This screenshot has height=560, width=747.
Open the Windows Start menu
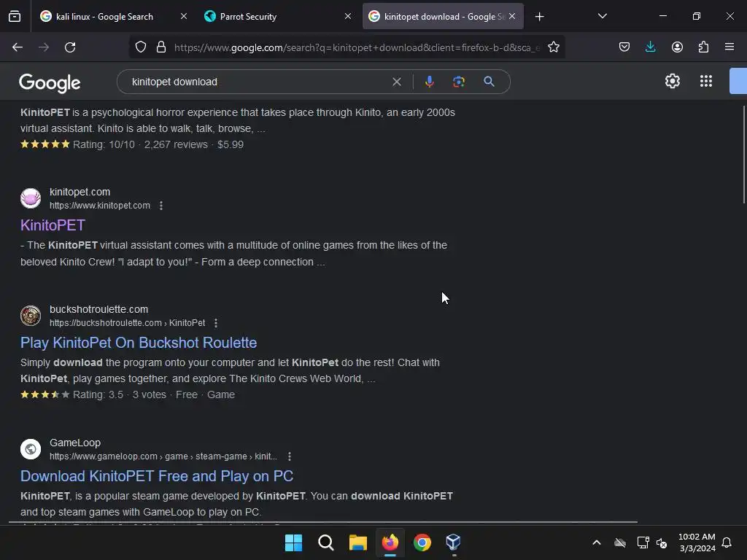point(293,542)
